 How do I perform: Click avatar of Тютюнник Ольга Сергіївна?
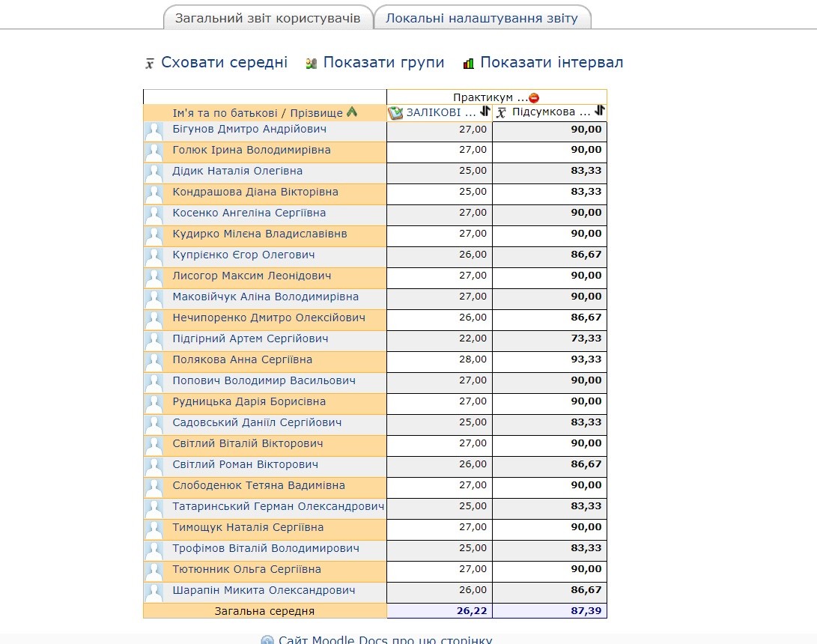[154, 571]
